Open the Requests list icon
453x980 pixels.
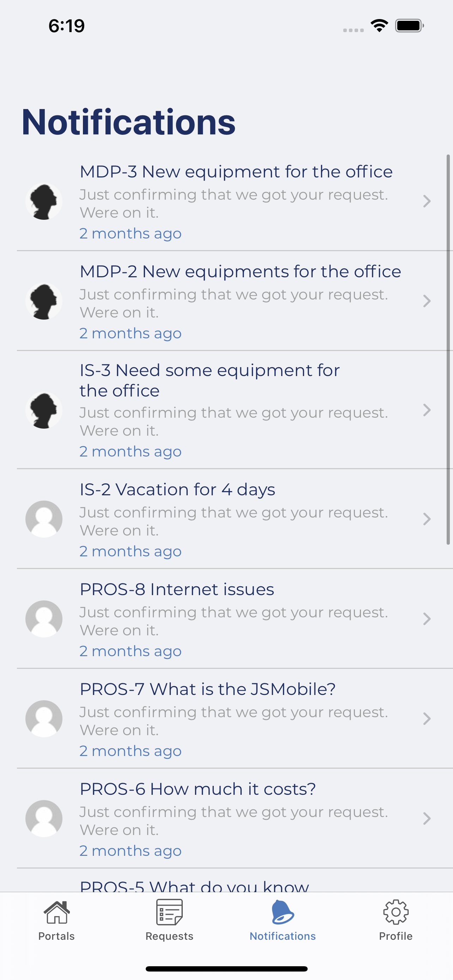pyautogui.click(x=169, y=912)
